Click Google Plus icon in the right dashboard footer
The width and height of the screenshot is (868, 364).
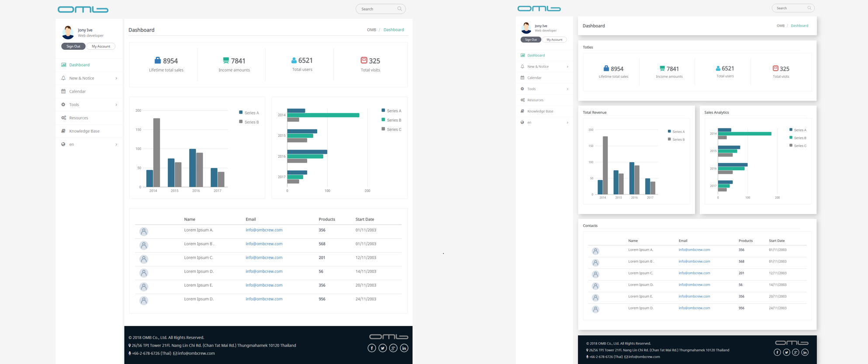tap(795, 352)
